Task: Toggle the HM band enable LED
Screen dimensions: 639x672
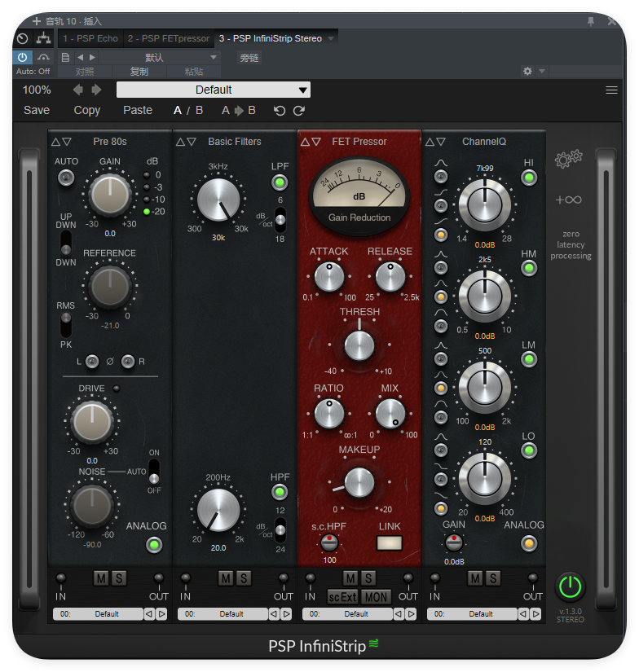Action: (x=529, y=268)
